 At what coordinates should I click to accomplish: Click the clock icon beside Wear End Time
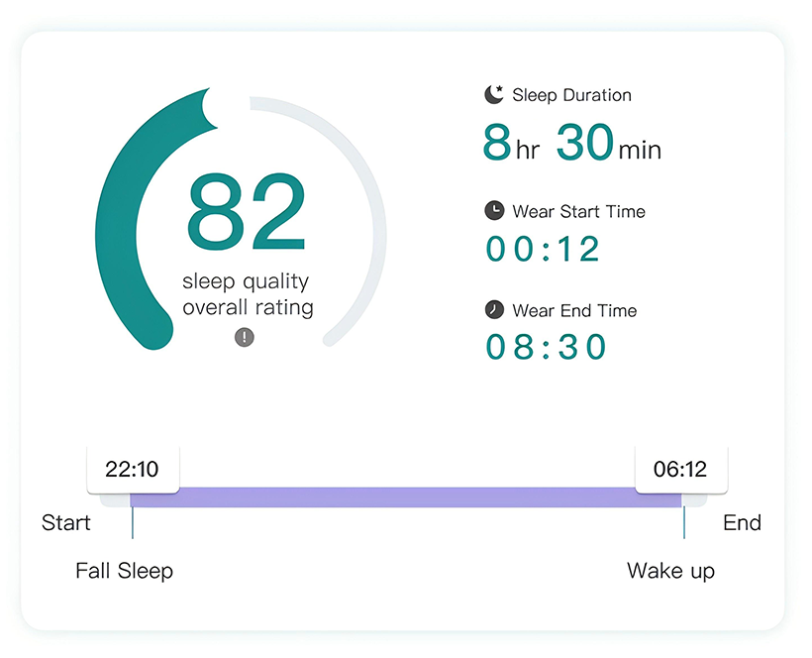pyautogui.click(x=494, y=310)
